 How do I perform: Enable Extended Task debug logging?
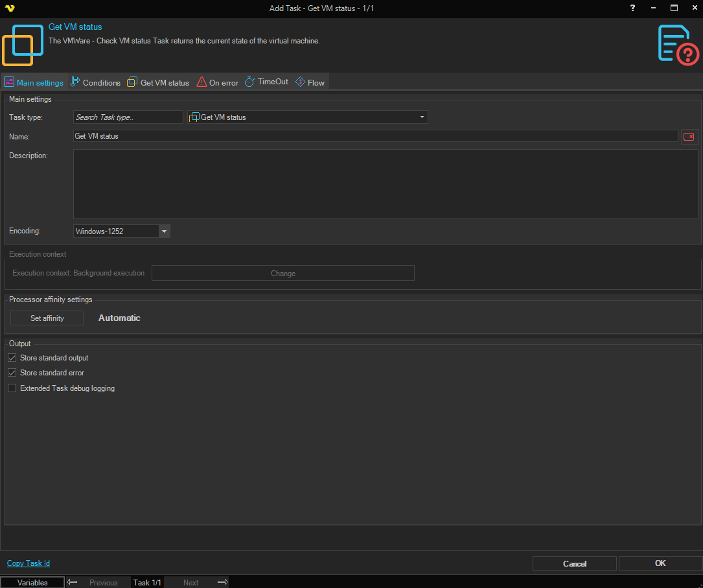[x=12, y=388]
